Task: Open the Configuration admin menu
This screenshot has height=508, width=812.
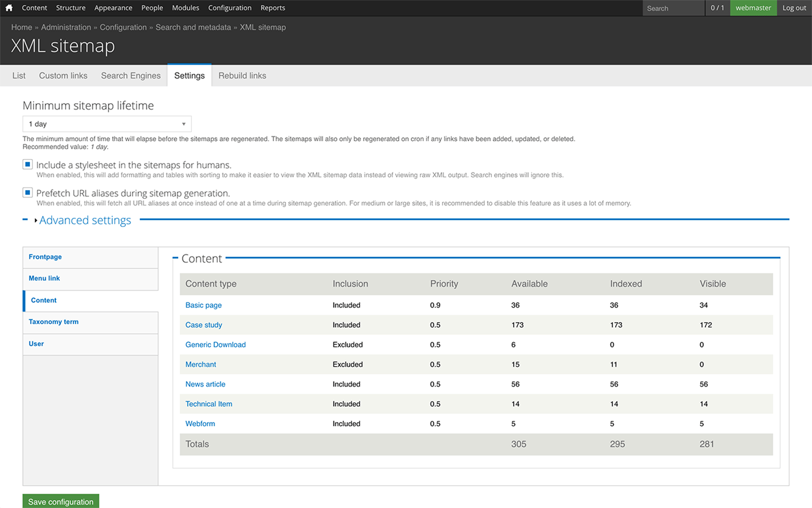Action: coord(230,8)
